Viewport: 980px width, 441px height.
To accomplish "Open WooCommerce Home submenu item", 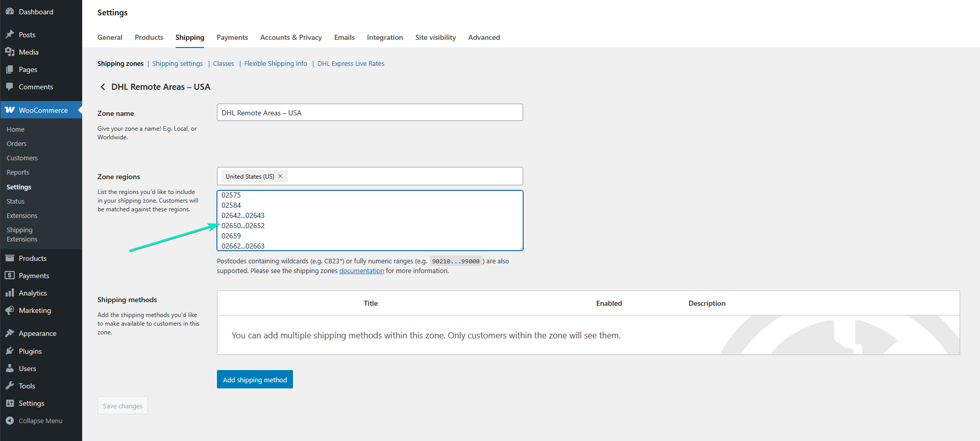I will point(15,129).
